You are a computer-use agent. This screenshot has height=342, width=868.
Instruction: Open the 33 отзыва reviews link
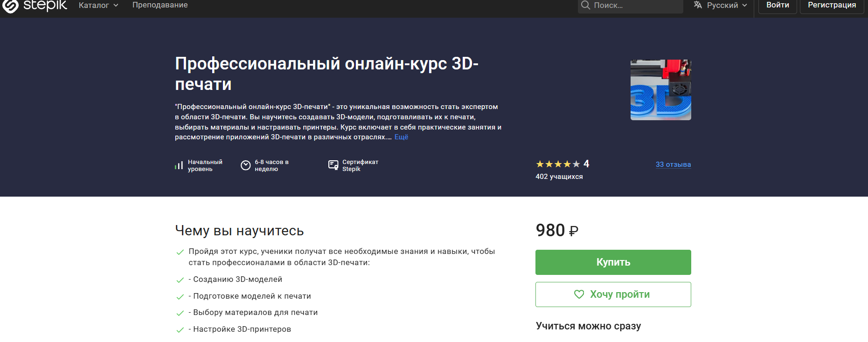(x=673, y=164)
